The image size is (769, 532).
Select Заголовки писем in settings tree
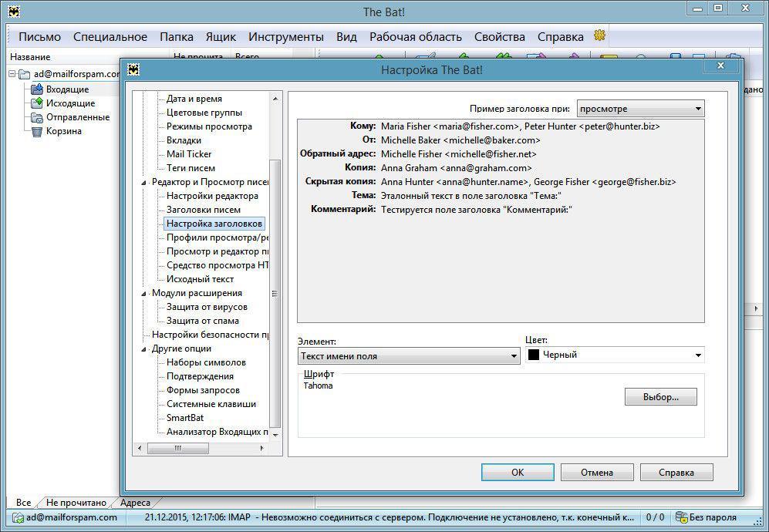pos(204,210)
